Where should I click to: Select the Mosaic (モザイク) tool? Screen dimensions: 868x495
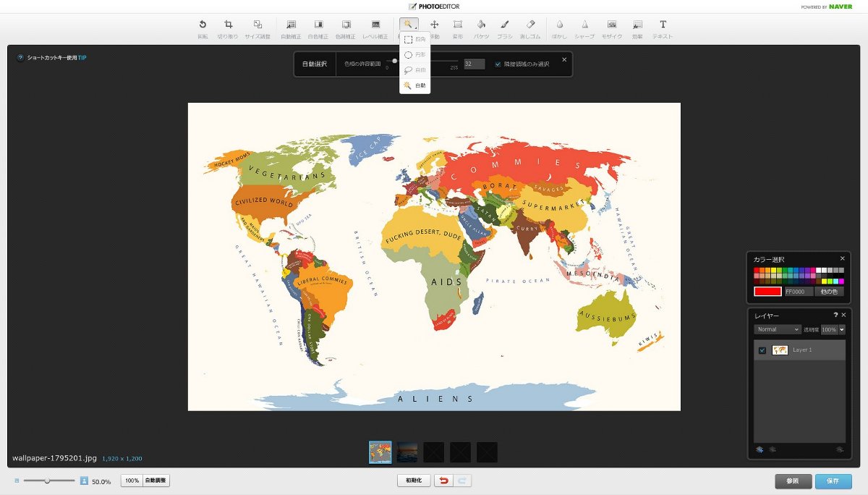click(x=612, y=28)
